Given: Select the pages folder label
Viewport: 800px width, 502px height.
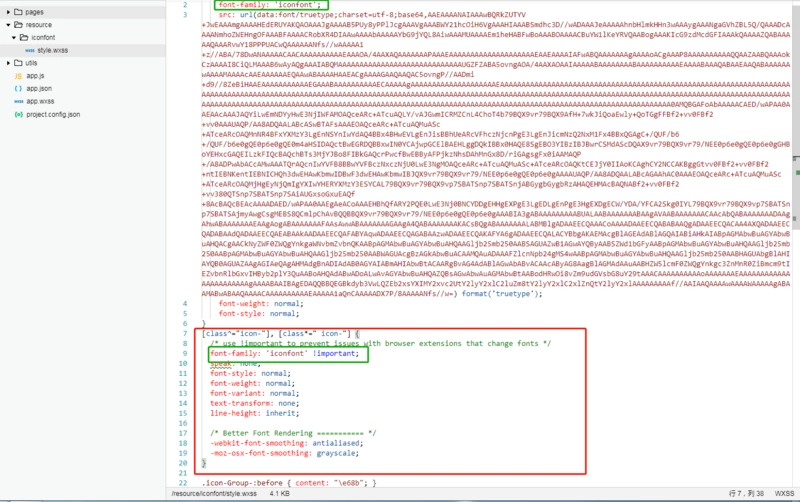Looking at the screenshot, I should click(34, 12).
